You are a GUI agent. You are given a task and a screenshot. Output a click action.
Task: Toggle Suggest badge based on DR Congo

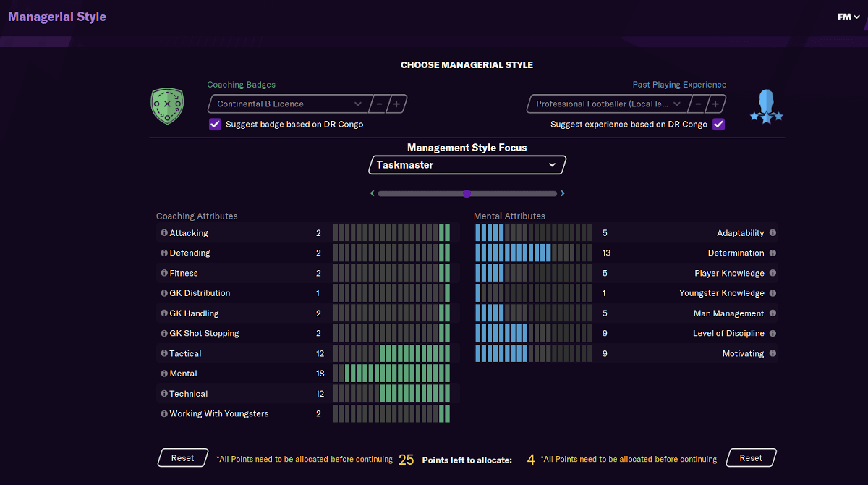click(215, 125)
